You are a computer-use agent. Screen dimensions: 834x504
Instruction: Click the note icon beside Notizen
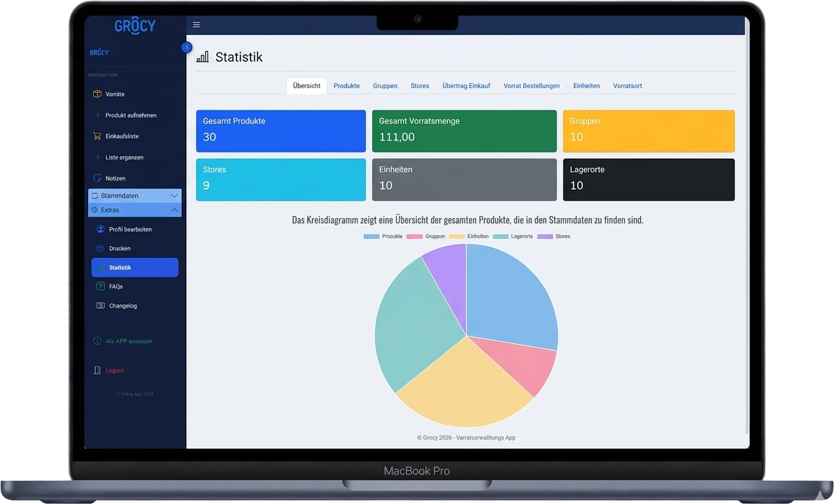point(97,178)
